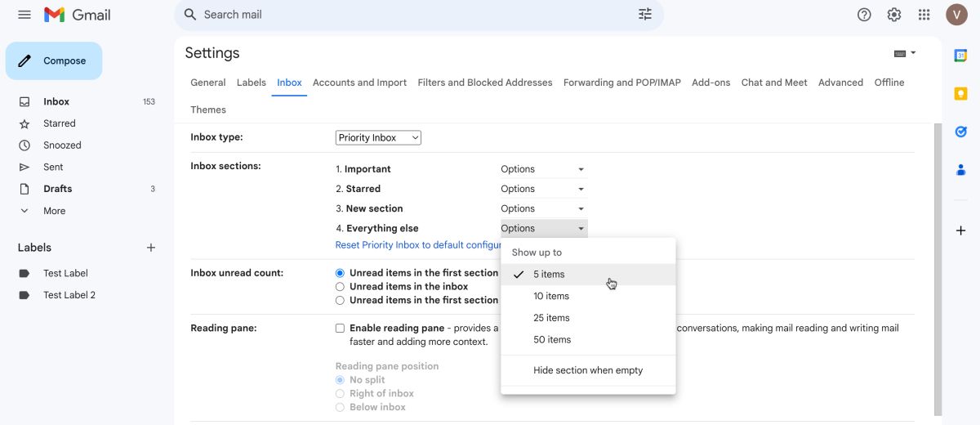Open the Inbox type dropdown
Viewport: 980px width, 425px height.
coord(378,138)
